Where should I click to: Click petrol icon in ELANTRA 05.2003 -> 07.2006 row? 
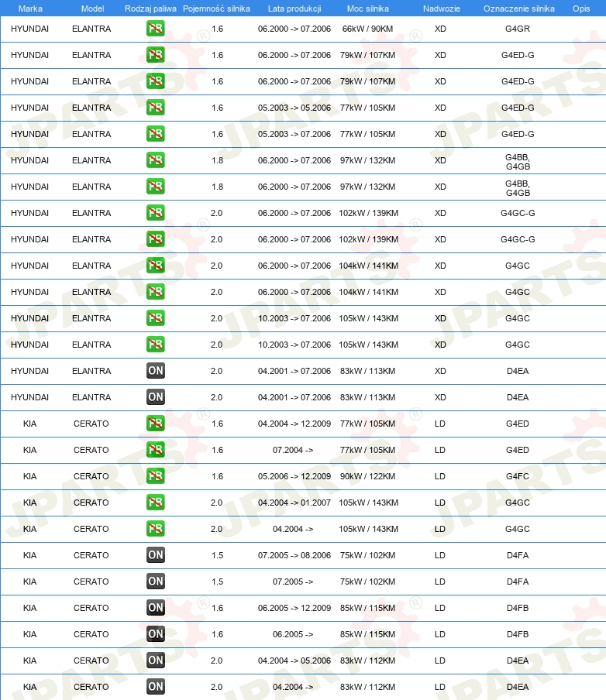[x=156, y=134]
